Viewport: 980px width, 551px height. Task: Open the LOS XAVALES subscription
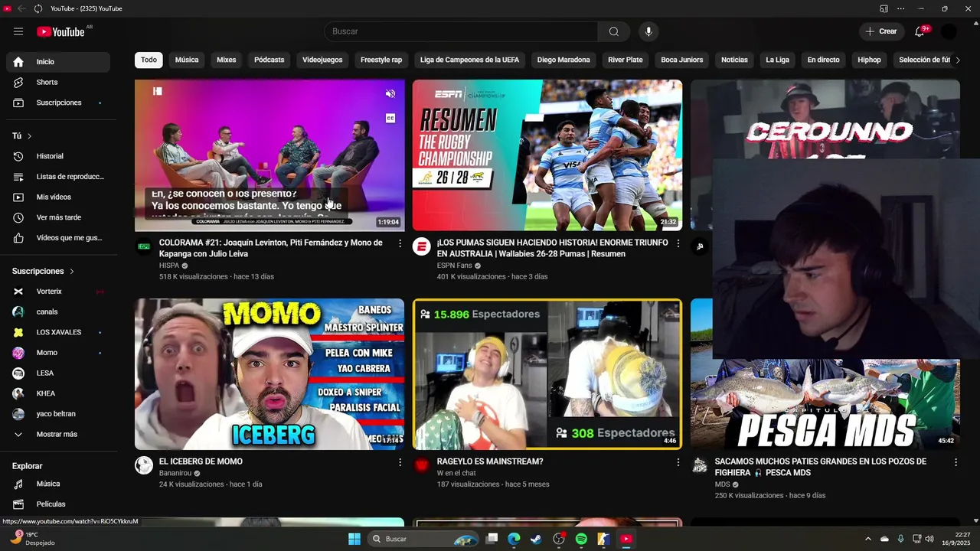coord(58,332)
